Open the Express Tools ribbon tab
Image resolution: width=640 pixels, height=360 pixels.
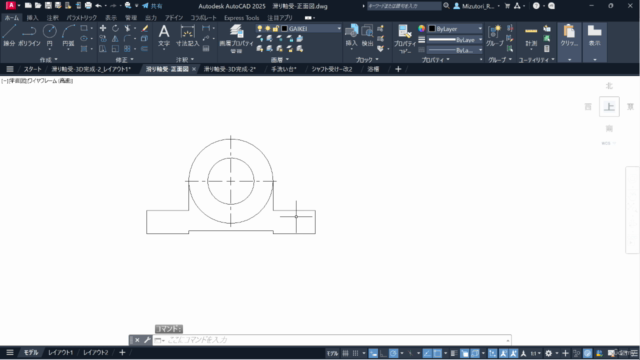(x=241, y=18)
